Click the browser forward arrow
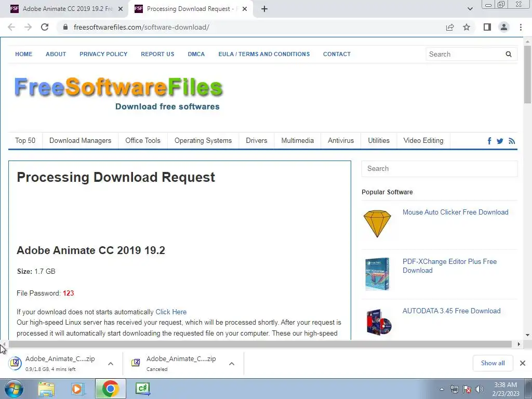This screenshot has width=532, height=399. tap(28, 27)
